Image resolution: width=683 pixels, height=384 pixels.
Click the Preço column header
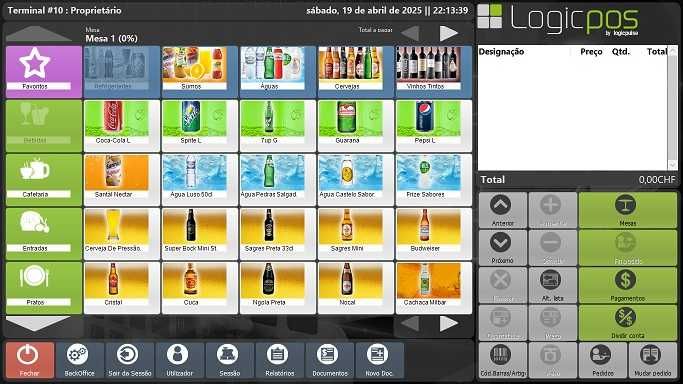(591, 52)
